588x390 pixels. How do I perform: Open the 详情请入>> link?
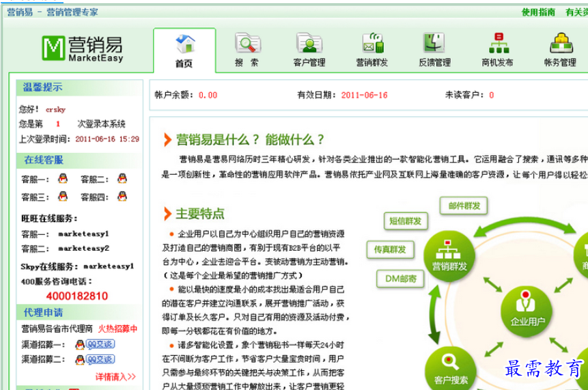tap(115, 376)
